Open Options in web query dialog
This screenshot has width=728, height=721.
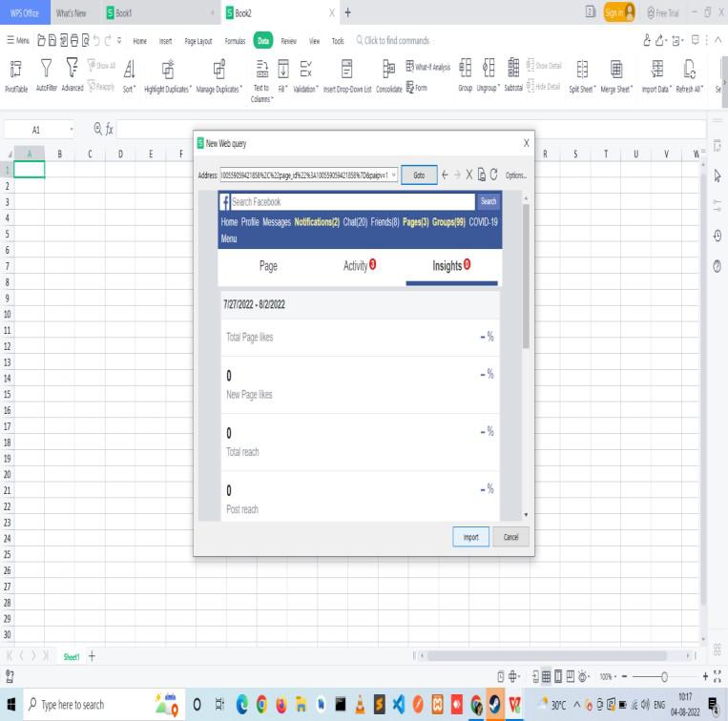point(515,175)
